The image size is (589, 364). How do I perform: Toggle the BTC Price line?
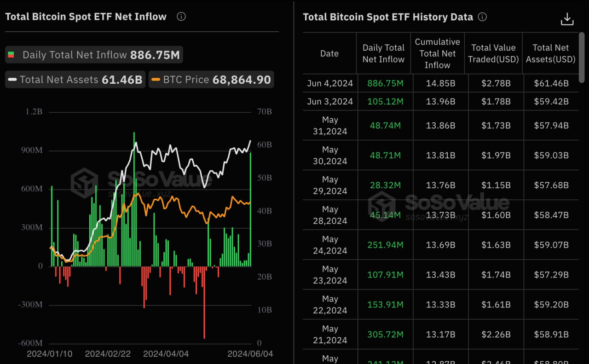[x=211, y=80]
